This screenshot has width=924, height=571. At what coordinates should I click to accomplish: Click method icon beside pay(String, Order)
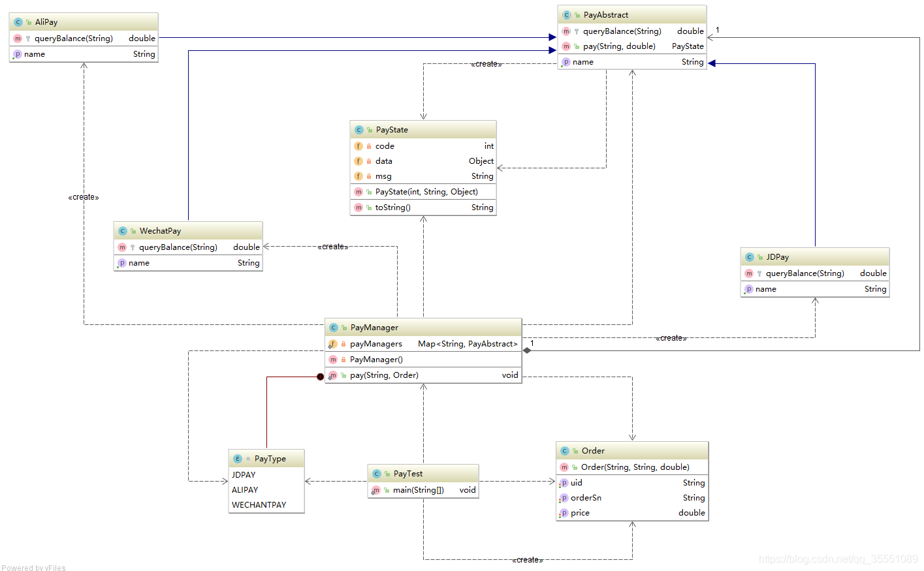333,375
